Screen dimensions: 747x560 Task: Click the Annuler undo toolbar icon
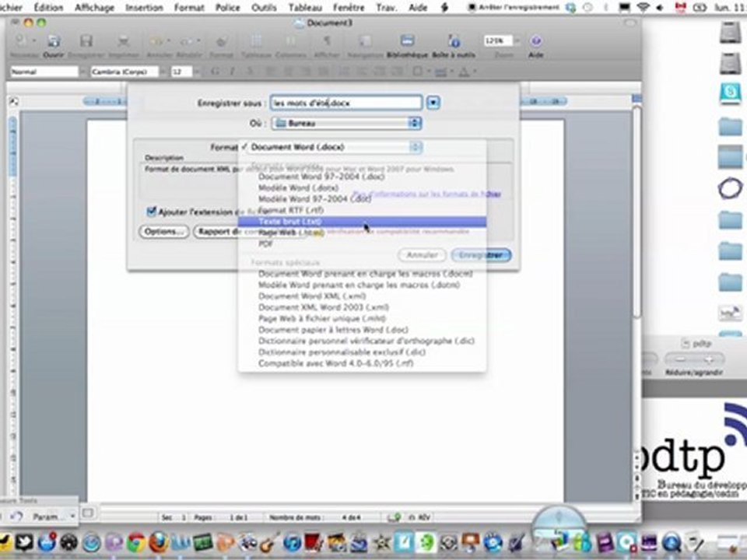coord(156,41)
